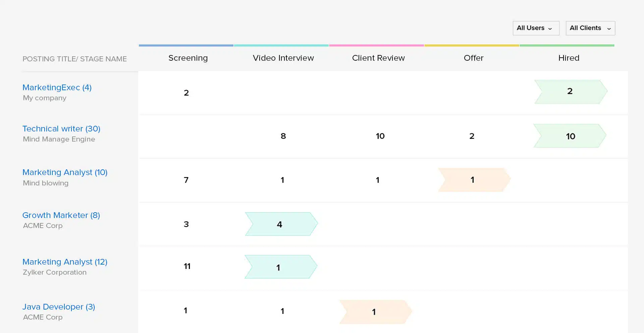
Task: Open the Growth Marketer (8) posting
Action: [x=61, y=215]
